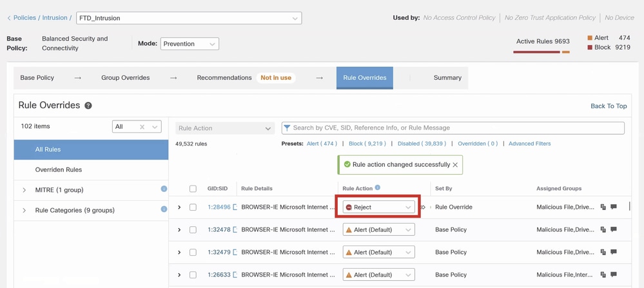The height and width of the screenshot is (288, 644).
Task: Open external link icon for rule 1:28496
Action: [x=235, y=207]
